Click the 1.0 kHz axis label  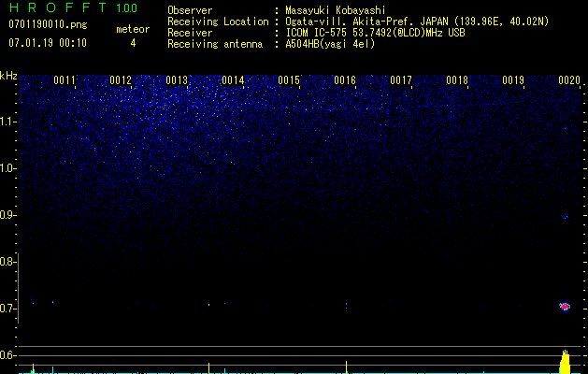(x=7, y=168)
